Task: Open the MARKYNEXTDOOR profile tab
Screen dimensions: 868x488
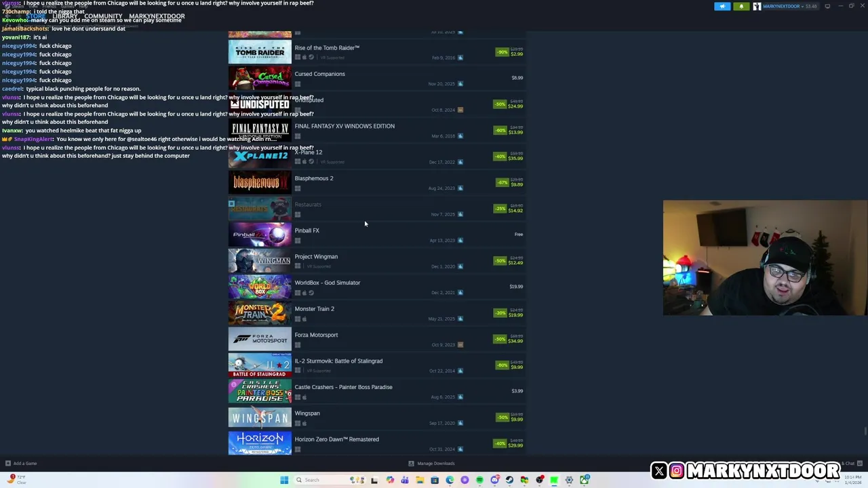Action: point(157,16)
